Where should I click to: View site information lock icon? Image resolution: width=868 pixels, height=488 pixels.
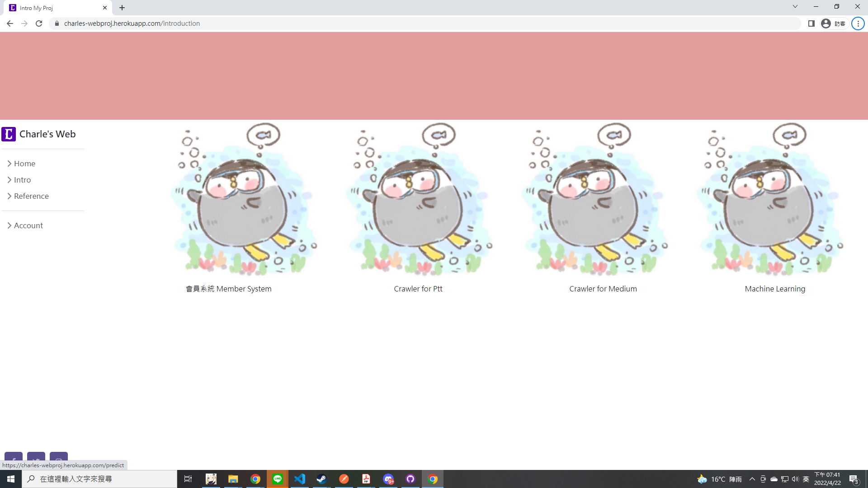(x=57, y=23)
